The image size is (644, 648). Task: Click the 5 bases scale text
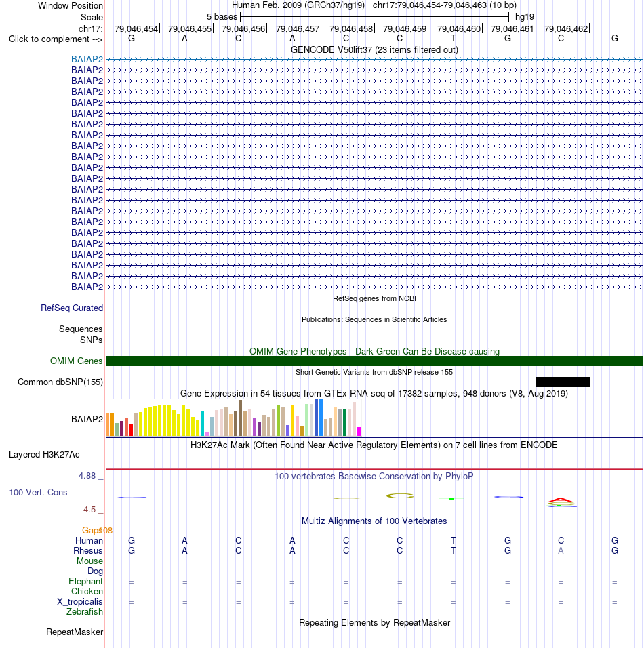[222, 17]
